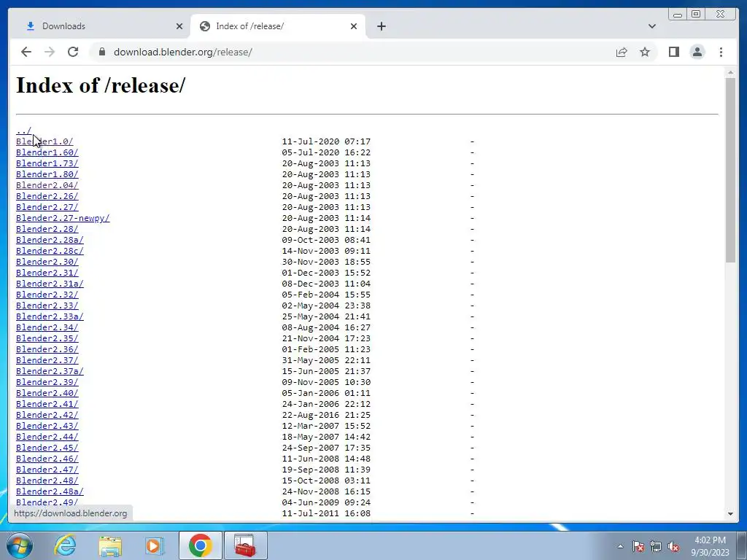Close the Index of /release/ tab
Image resolution: width=747 pixels, height=560 pixels.
coord(354,26)
